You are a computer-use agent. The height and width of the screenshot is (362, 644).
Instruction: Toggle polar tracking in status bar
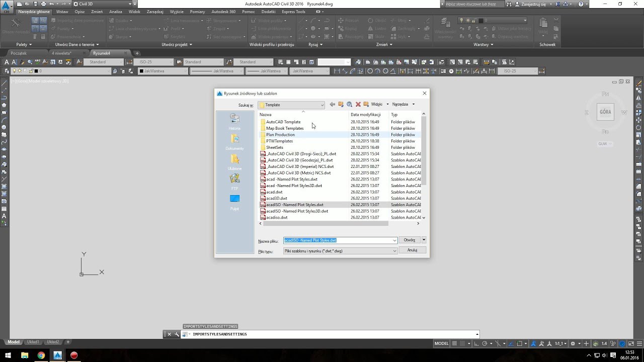[x=484, y=343]
